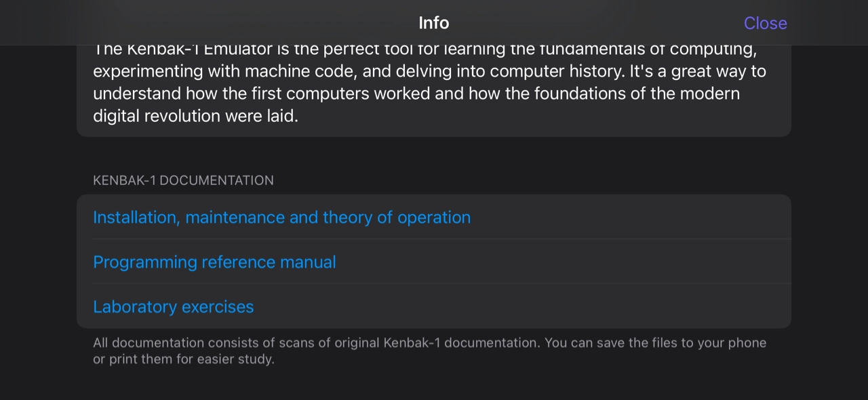Open the Laboratory exercises document
This screenshot has height=400, width=868.
pos(173,307)
